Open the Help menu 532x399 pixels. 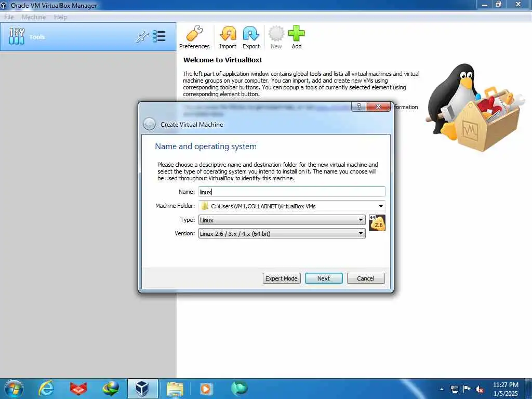pos(60,17)
